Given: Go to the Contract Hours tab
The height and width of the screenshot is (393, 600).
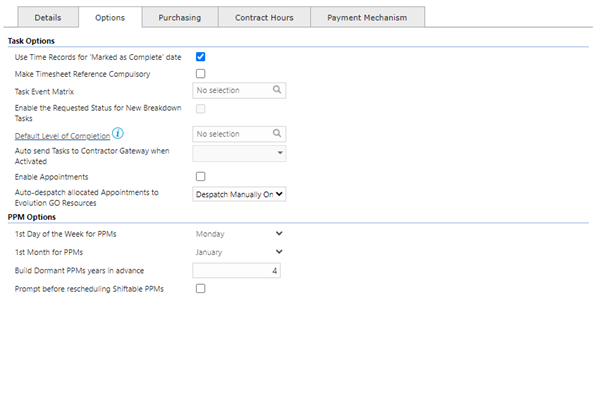Looking at the screenshot, I should pos(264,18).
